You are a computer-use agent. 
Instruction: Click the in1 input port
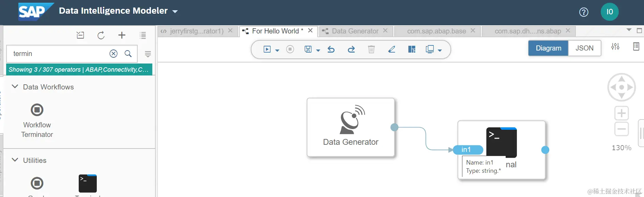pos(468,150)
